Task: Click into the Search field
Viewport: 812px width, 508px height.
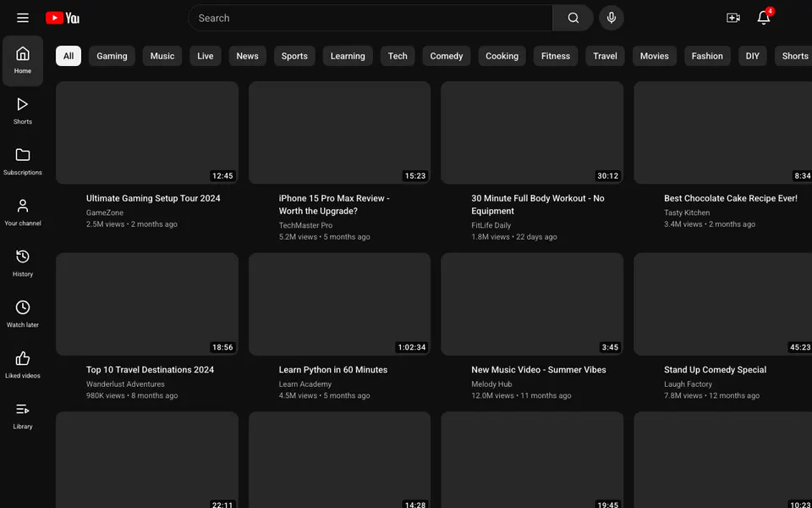Action: coord(370,18)
